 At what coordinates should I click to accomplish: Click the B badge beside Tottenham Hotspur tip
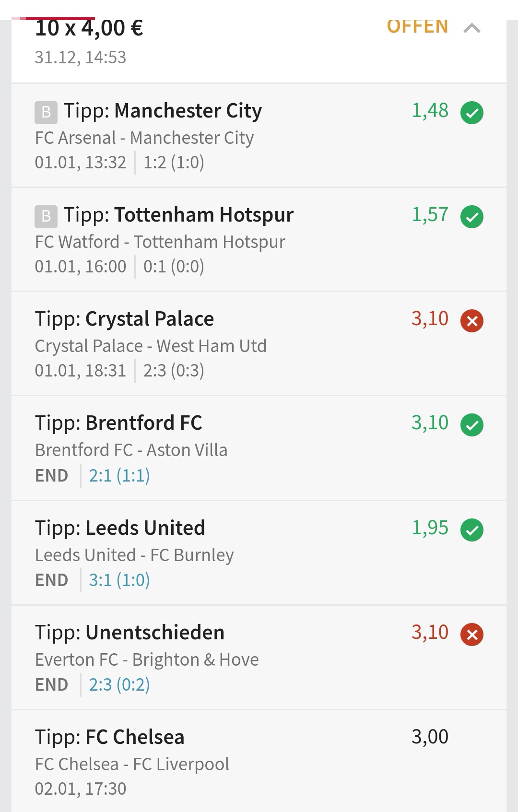46,216
